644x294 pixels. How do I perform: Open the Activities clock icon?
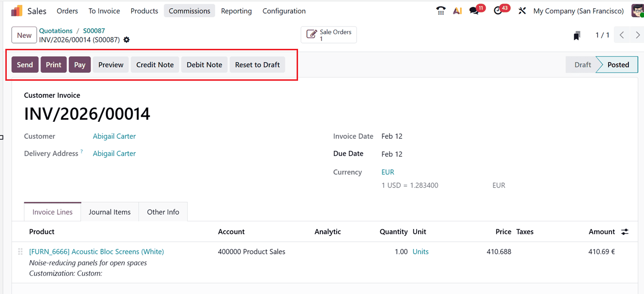498,10
